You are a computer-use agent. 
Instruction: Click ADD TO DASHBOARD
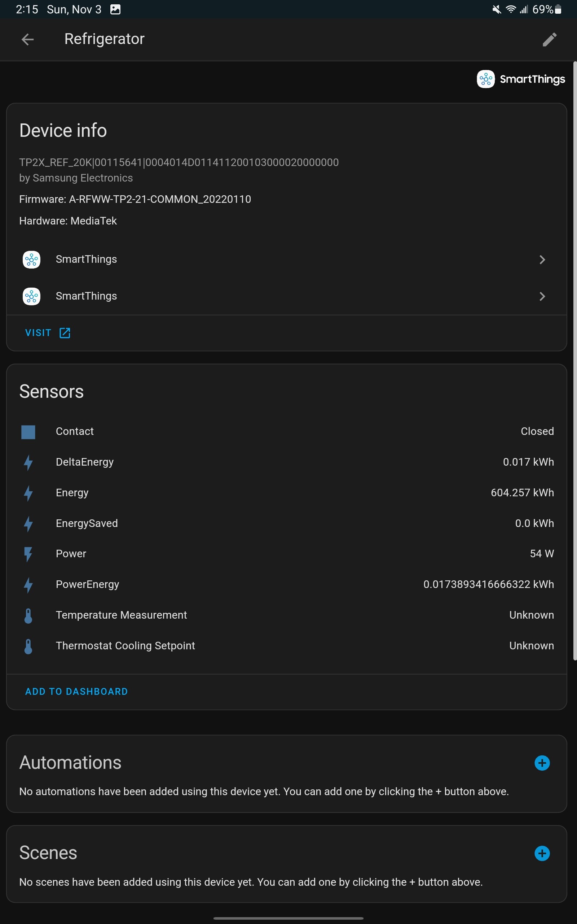click(x=76, y=691)
